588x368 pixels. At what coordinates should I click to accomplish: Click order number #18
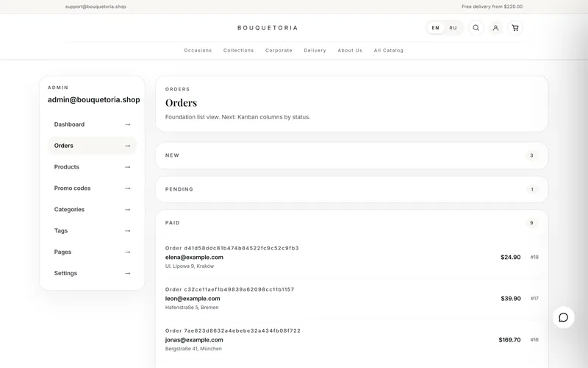point(534,257)
